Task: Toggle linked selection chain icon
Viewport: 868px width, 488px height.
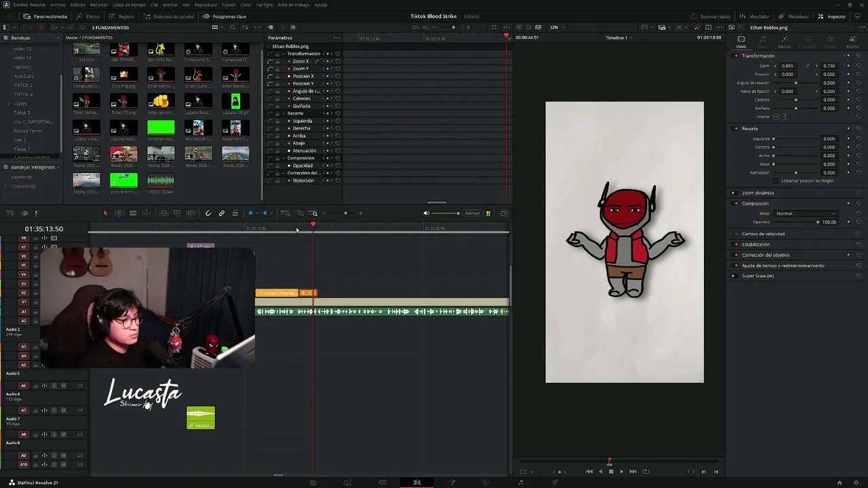Action: [x=222, y=213]
